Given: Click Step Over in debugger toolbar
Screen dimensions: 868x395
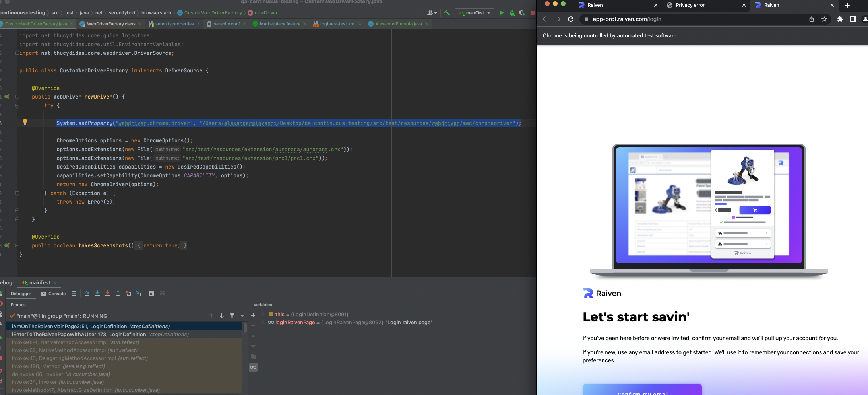Looking at the screenshot, I should (x=87, y=293).
